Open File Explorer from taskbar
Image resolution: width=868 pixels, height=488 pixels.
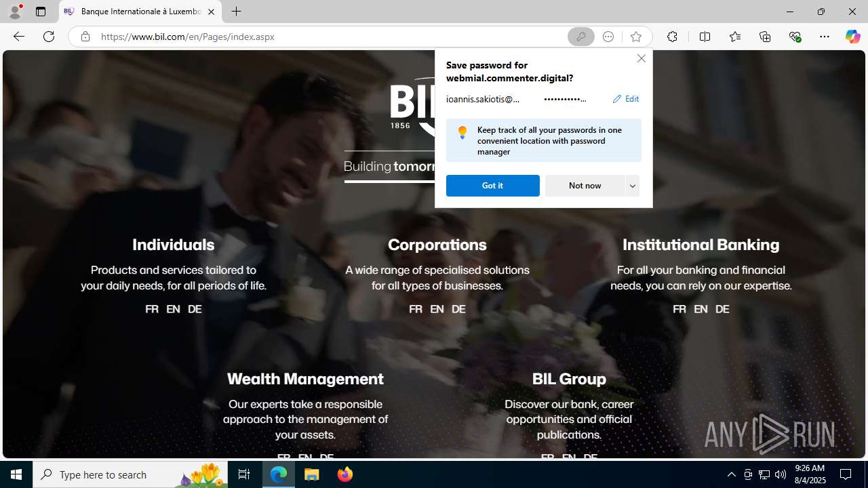(x=312, y=474)
